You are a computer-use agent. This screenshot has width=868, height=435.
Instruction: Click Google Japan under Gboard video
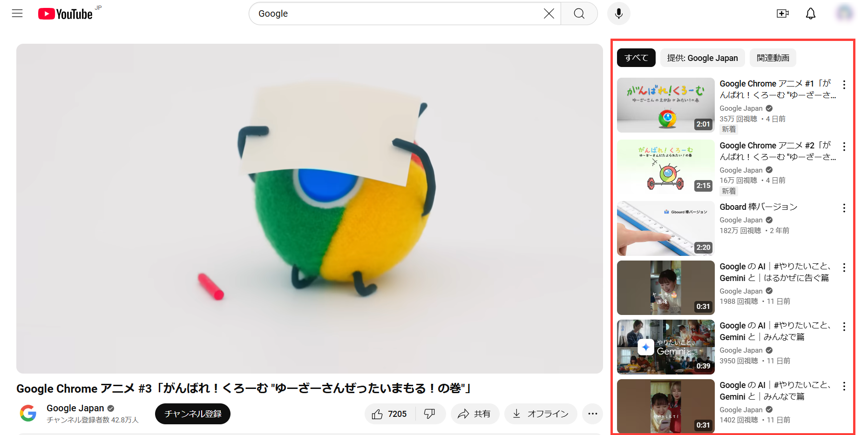741,220
